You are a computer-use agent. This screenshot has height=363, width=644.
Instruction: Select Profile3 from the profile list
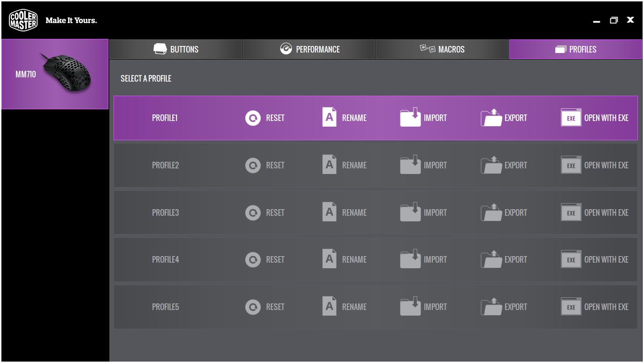[165, 212]
